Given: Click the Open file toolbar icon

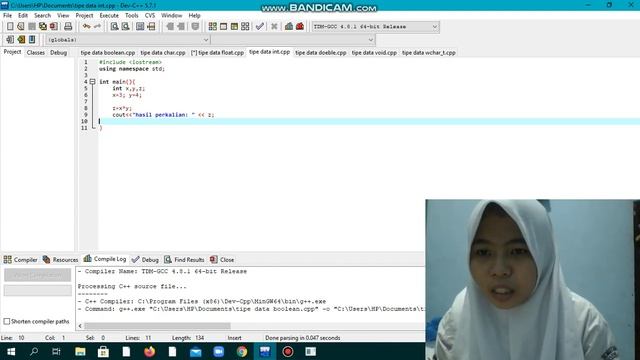Looking at the screenshot, I should [x=21, y=27].
